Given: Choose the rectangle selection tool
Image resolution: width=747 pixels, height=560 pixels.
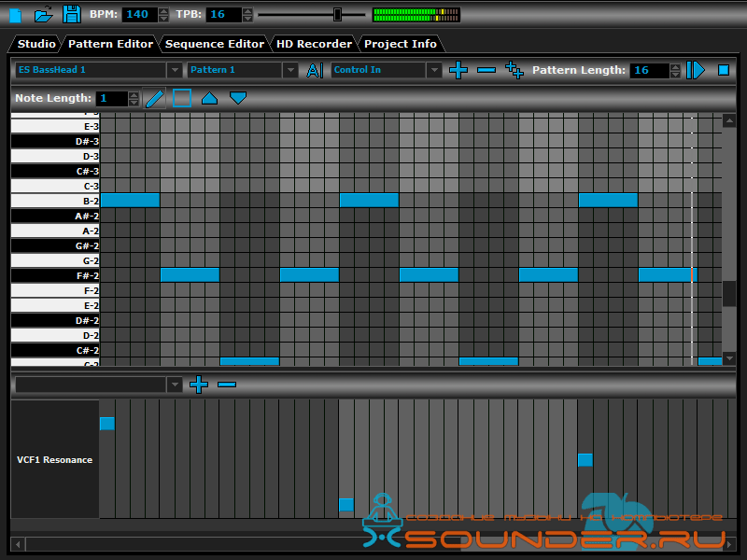Looking at the screenshot, I should click(182, 98).
